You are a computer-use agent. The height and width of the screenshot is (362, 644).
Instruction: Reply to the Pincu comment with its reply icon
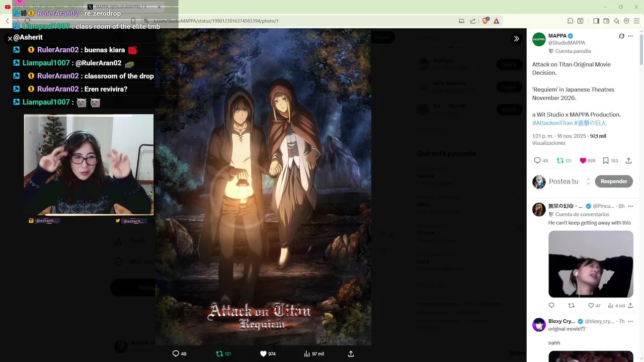[551, 306]
